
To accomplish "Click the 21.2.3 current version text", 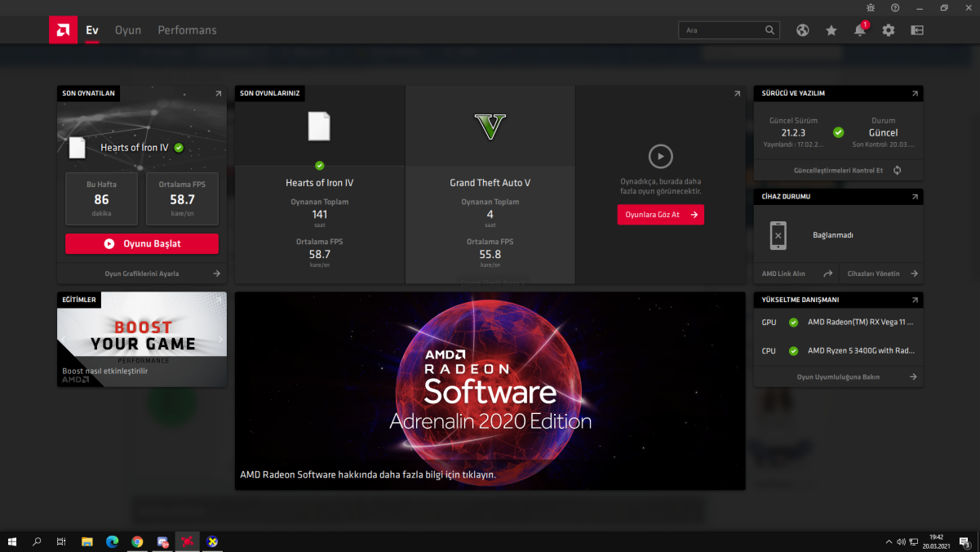I will click(793, 132).
